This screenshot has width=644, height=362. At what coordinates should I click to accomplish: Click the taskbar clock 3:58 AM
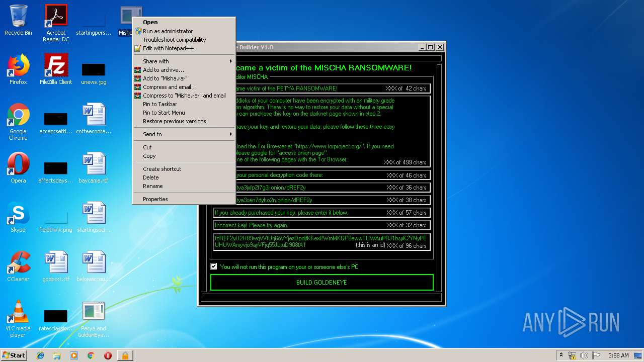(618, 355)
